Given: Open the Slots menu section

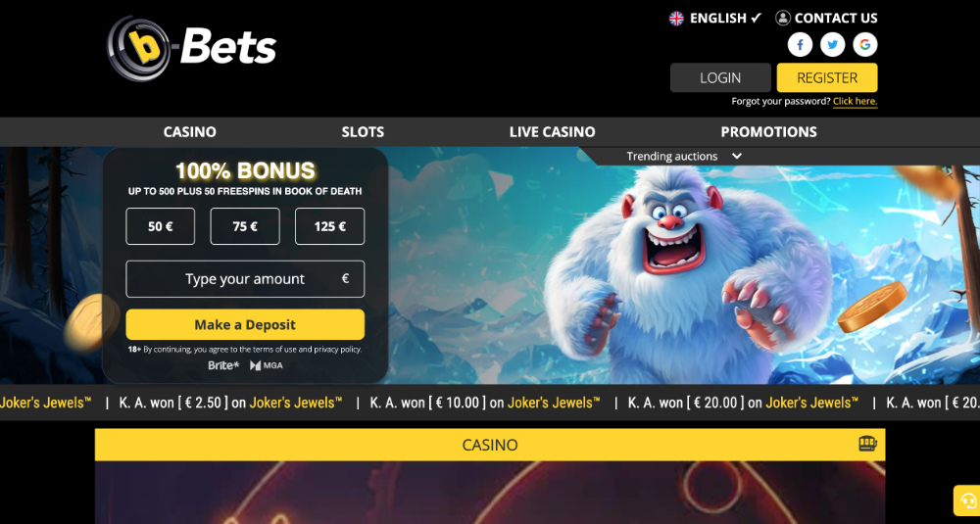Looking at the screenshot, I should (363, 132).
